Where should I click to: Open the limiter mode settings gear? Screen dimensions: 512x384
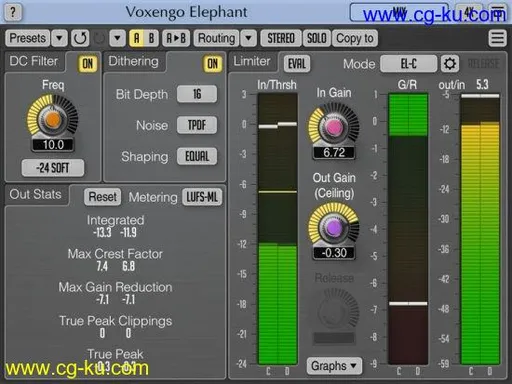[449, 63]
